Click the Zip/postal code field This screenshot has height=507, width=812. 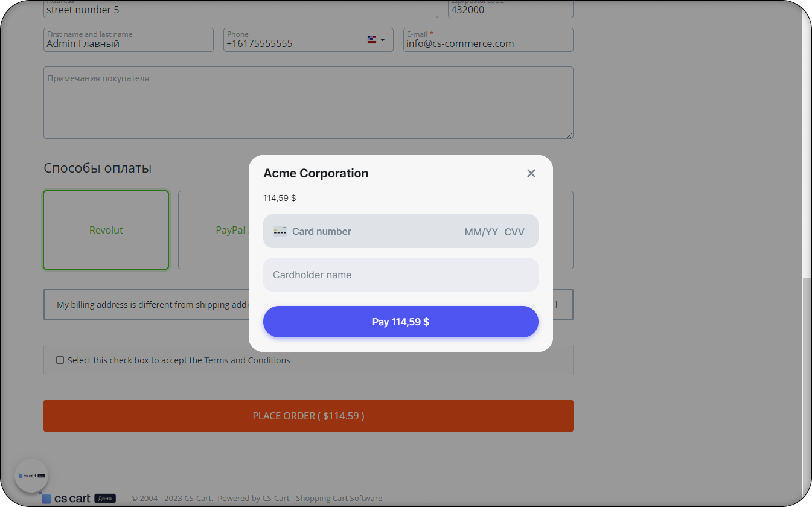point(511,8)
